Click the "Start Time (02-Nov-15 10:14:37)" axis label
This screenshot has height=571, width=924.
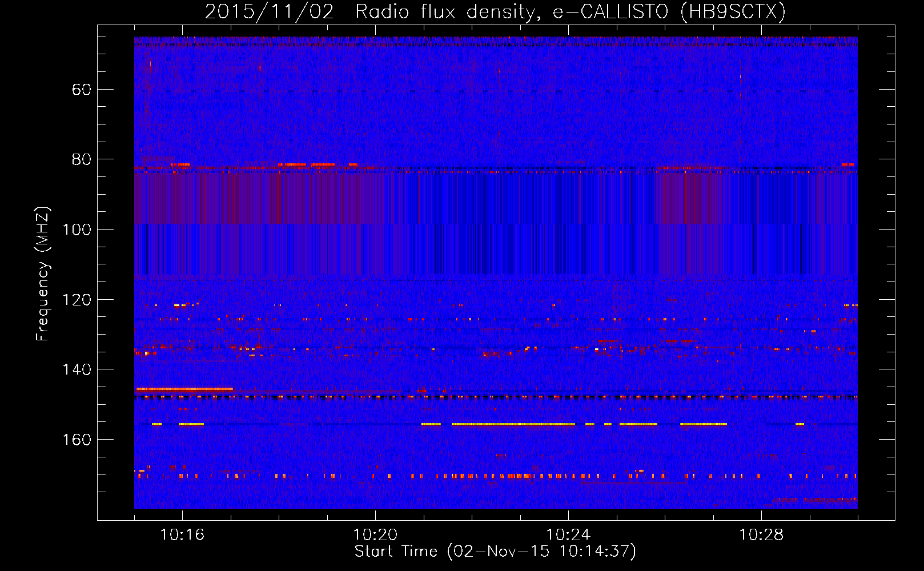coord(495,552)
